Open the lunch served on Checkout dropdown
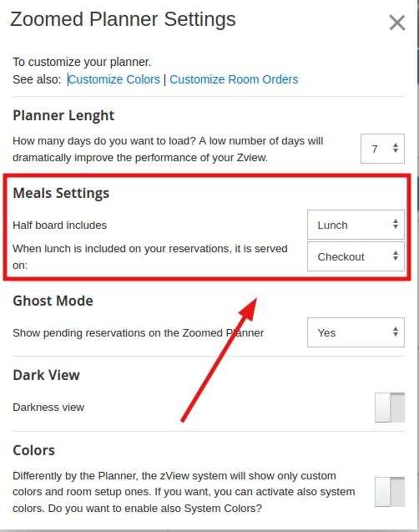The width and height of the screenshot is (419, 532). coord(356,256)
